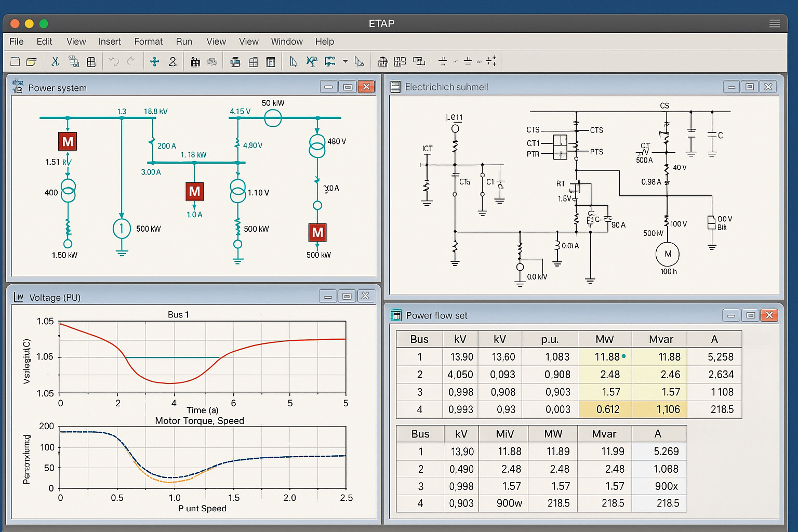
Task: Open the Run menu
Action: pos(184,42)
